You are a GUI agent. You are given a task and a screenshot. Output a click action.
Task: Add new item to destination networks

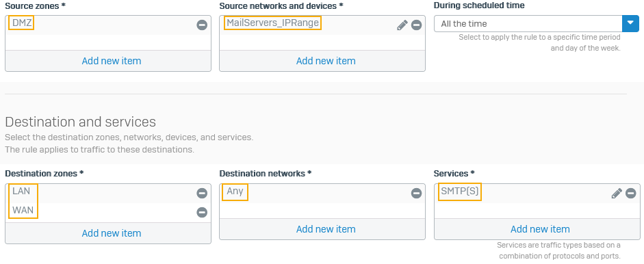click(x=326, y=229)
